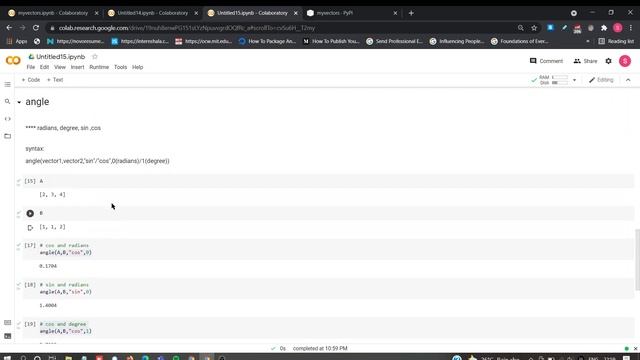Click the Comment button
640x360 pixels.
click(546, 61)
